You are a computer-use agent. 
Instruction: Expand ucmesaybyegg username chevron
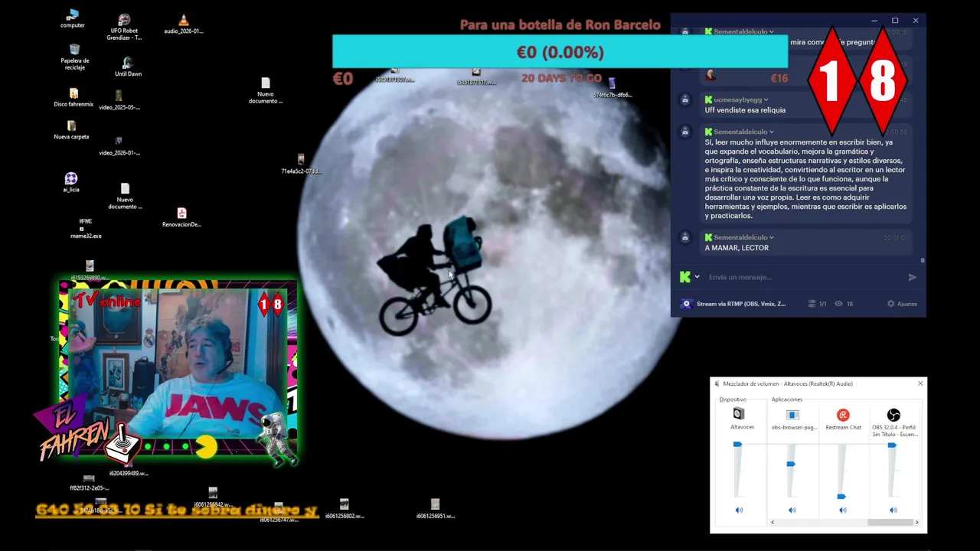click(x=766, y=99)
